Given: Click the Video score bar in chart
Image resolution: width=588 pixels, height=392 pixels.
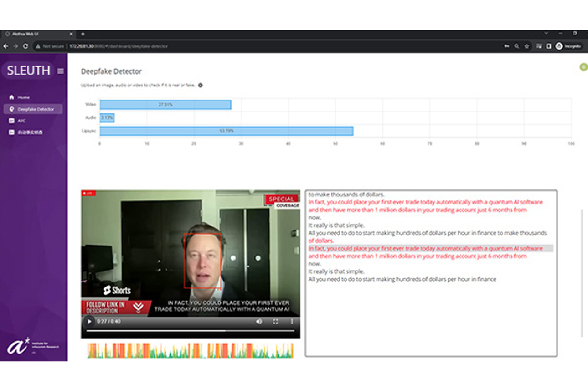Looking at the screenshot, I should [165, 105].
